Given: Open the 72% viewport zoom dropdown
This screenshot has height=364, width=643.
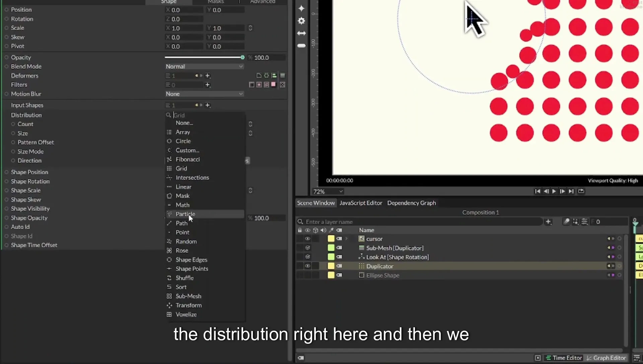Looking at the screenshot, I should pos(328,192).
